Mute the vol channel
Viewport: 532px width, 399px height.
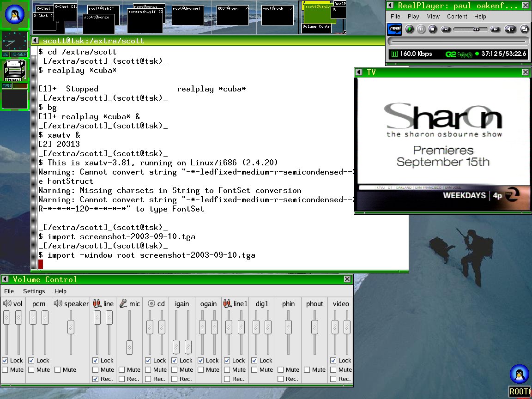5,369
